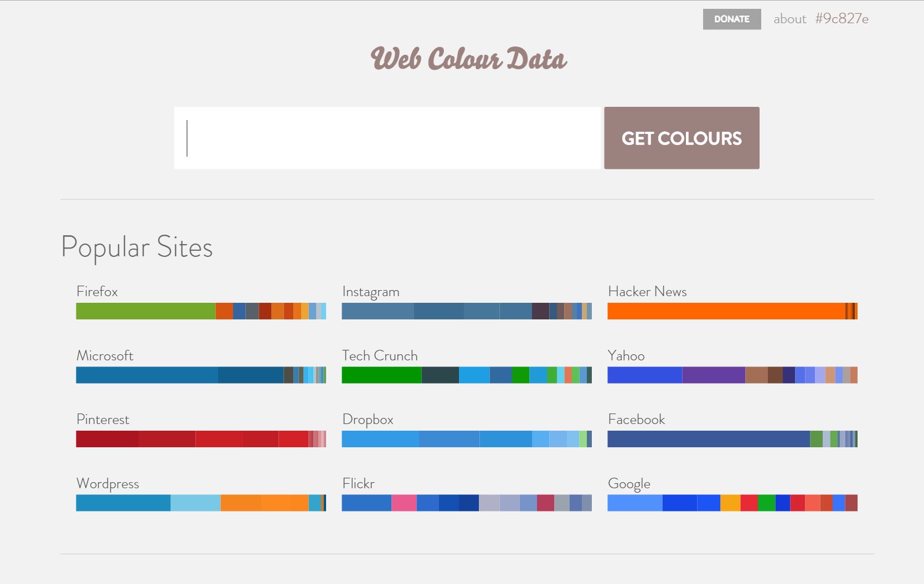Click the Dropbox blue colour bar
Viewport: 924px width, 584px height.
380,439
